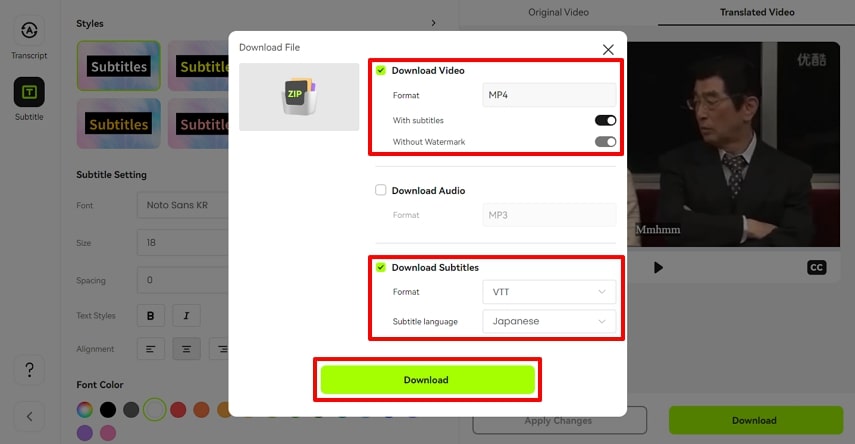Play the translated video
This screenshot has width=855, height=444.
[x=658, y=267]
